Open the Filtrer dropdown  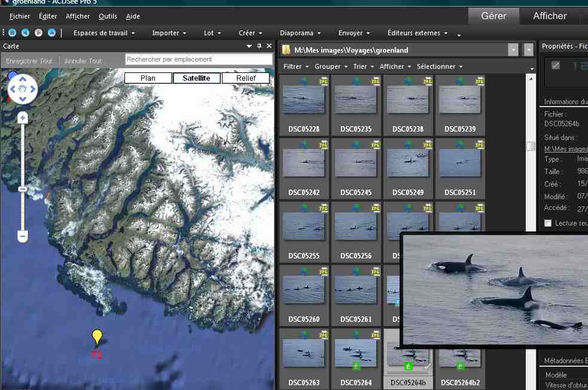tap(296, 66)
